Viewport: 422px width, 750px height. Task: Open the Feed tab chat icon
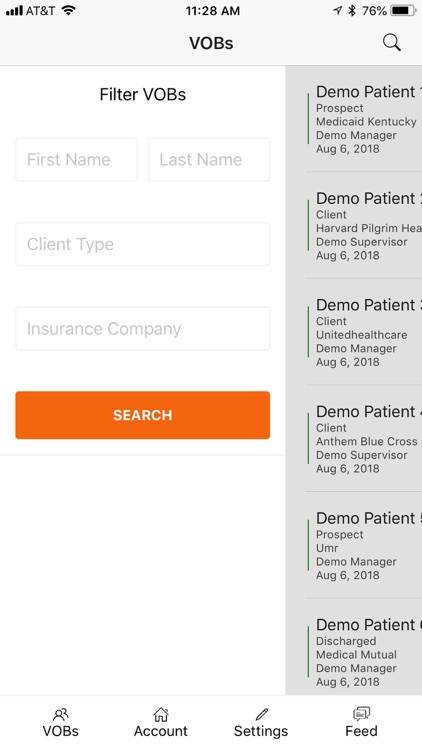click(x=361, y=714)
